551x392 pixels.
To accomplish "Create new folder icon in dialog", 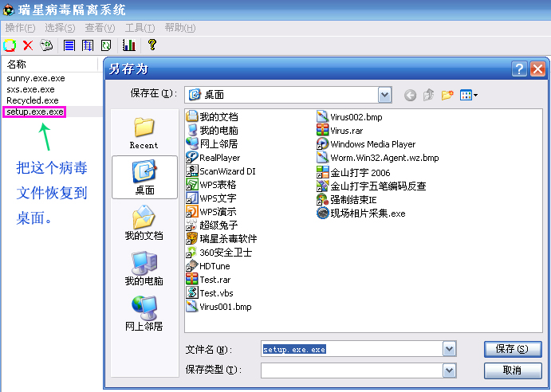I will tap(447, 95).
